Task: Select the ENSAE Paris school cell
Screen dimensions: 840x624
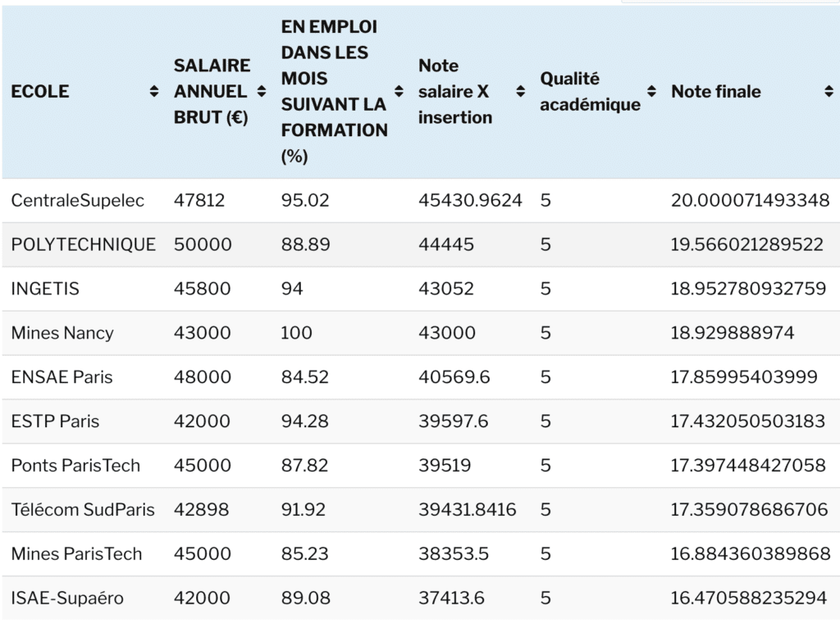Action: click(x=62, y=378)
